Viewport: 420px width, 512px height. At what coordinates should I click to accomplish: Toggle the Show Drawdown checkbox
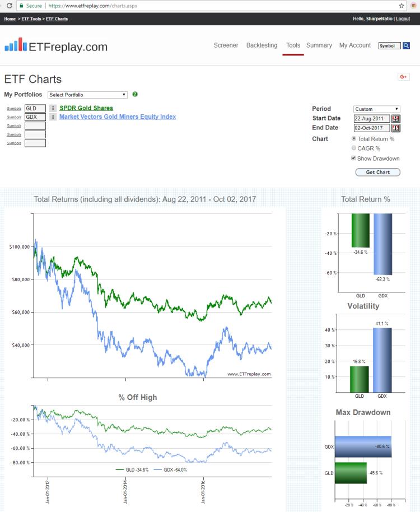[x=353, y=158]
